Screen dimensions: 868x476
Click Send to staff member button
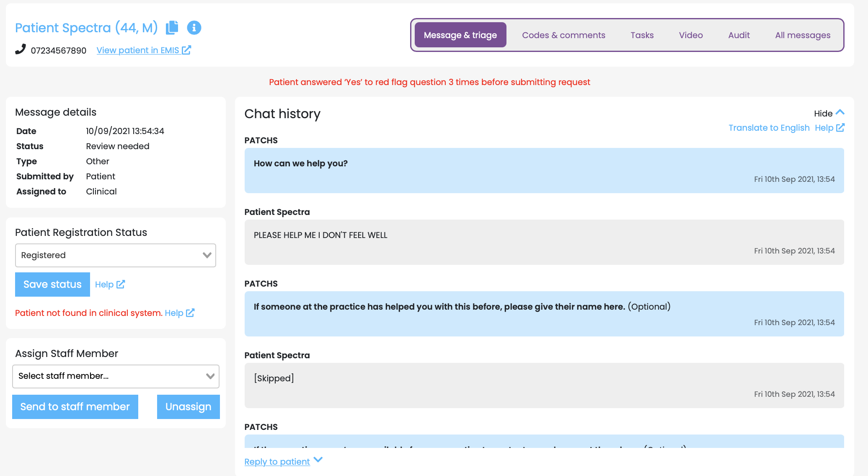point(75,407)
